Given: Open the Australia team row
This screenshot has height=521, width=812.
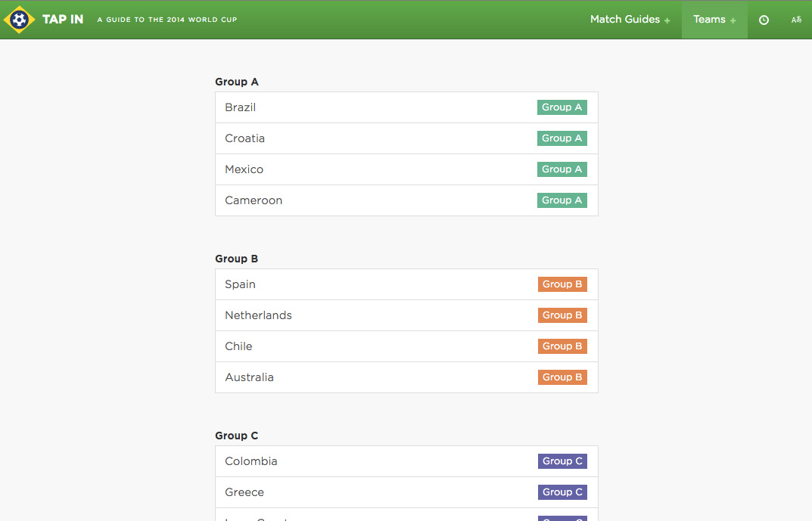Looking at the screenshot, I should pyautogui.click(x=249, y=377).
